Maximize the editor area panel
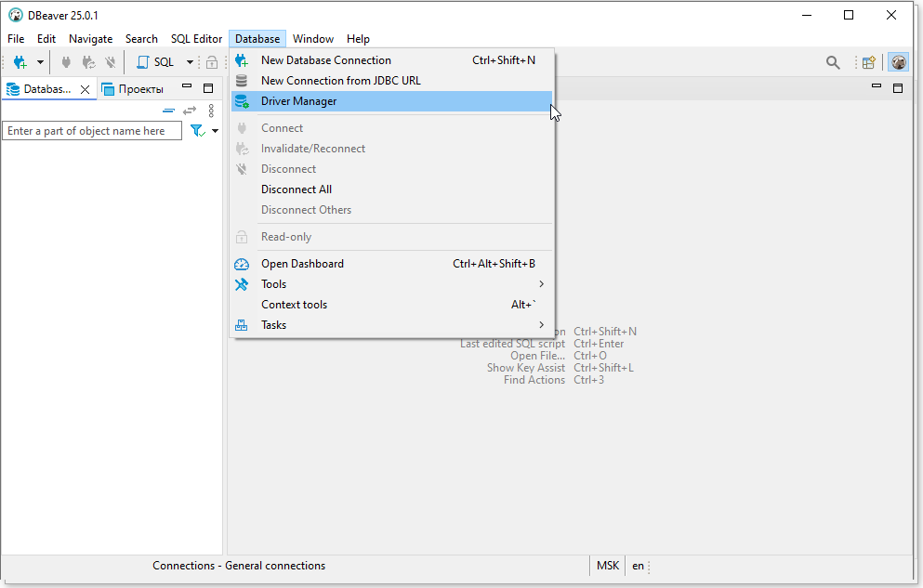This screenshot has height=588, width=923. 897,87
